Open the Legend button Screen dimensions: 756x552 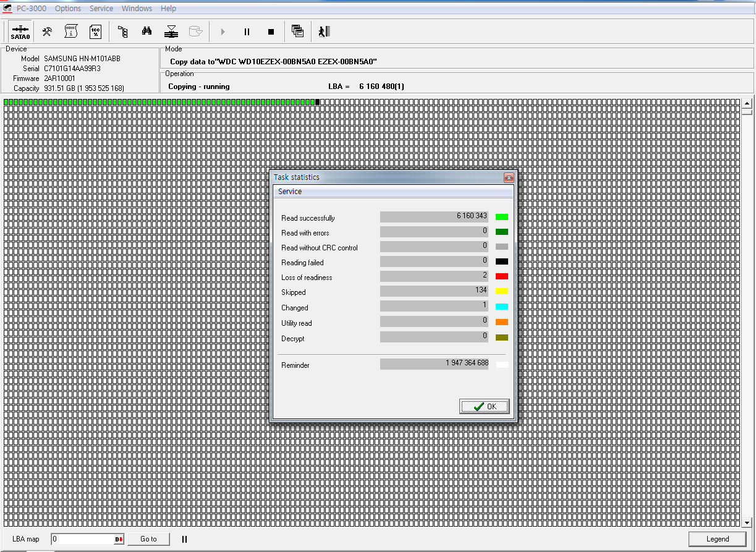(x=718, y=539)
